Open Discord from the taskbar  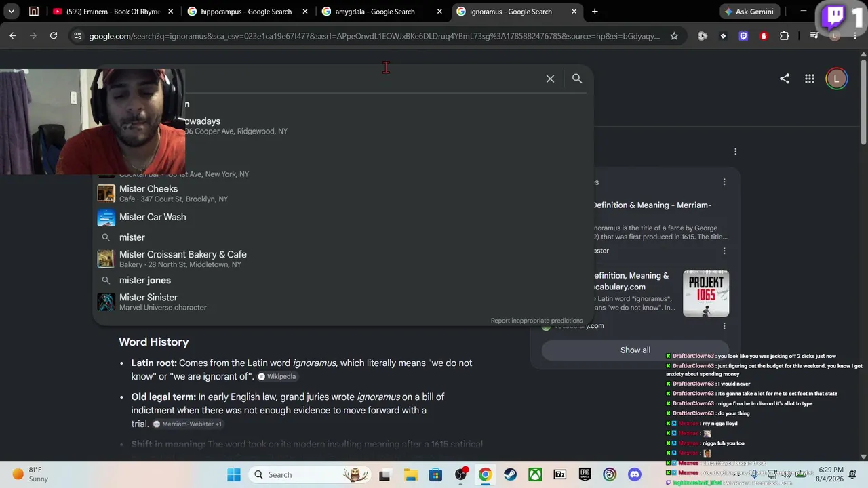[635, 474]
